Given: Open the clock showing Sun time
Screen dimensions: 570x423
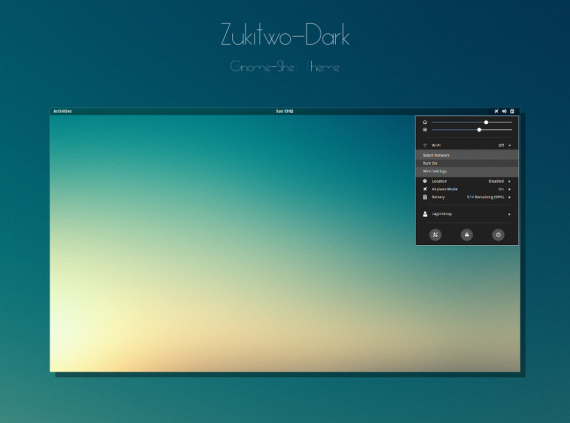Looking at the screenshot, I should pos(285,111).
